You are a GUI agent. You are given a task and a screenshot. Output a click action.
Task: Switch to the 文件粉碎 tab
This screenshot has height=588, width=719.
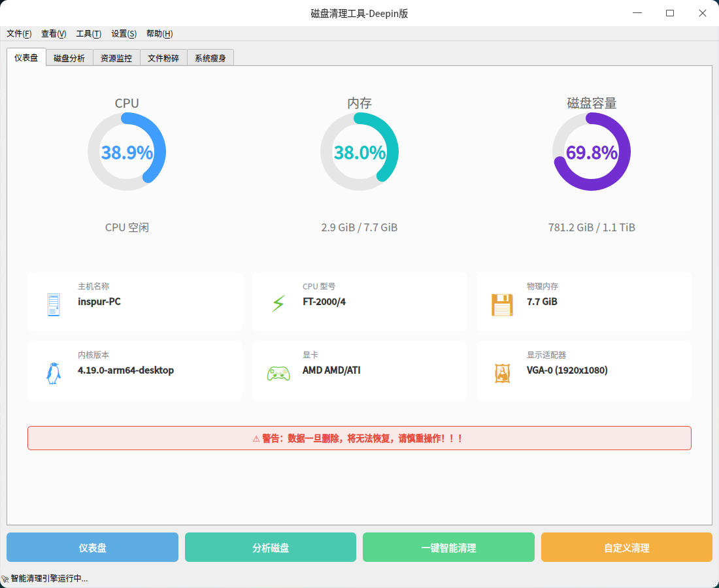(x=163, y=58)
